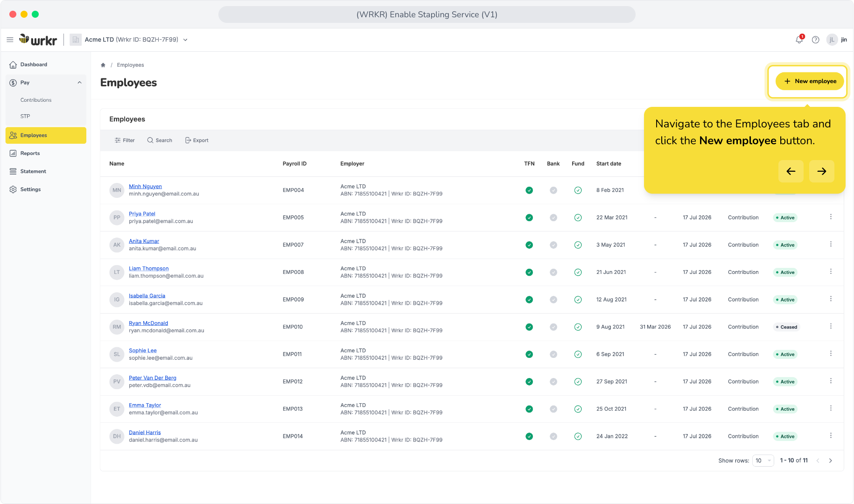This screenshot has width=854, height=504.
Task: Click Bank status indicator for Anita Kumar
Action: pos(553,245)
